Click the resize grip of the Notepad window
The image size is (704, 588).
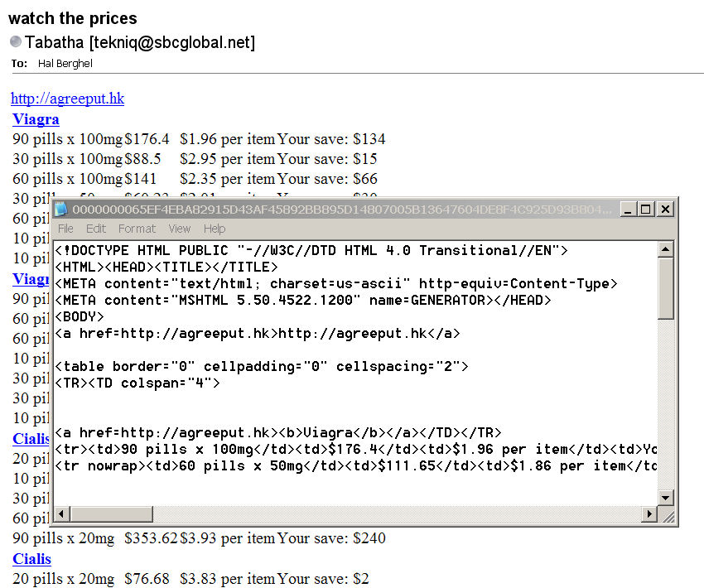pyautogui.click(x=667, y=516)
